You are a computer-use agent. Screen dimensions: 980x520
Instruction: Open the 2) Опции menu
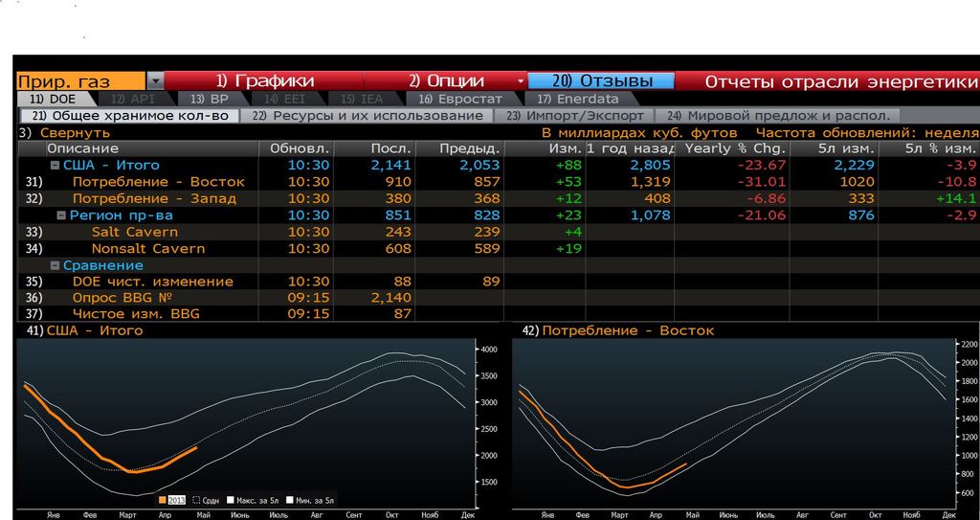tap(446, 81)
